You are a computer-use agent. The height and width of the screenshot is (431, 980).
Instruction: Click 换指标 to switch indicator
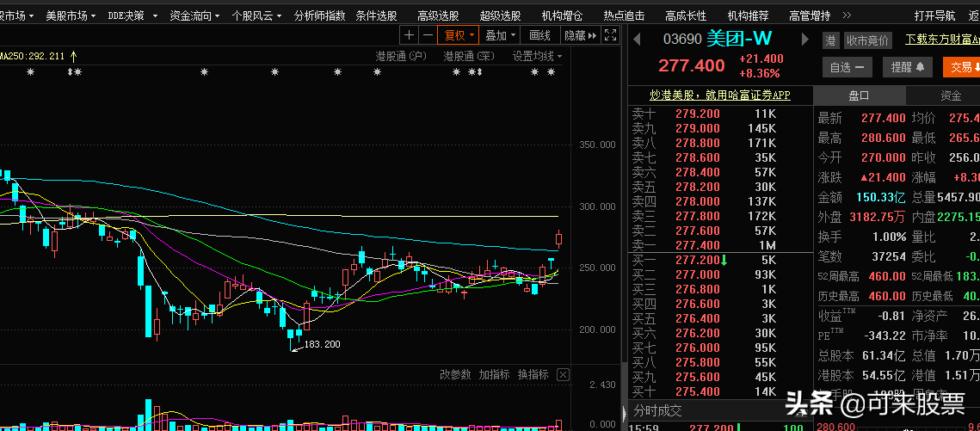pyautogui.click(x=533, y=375)
